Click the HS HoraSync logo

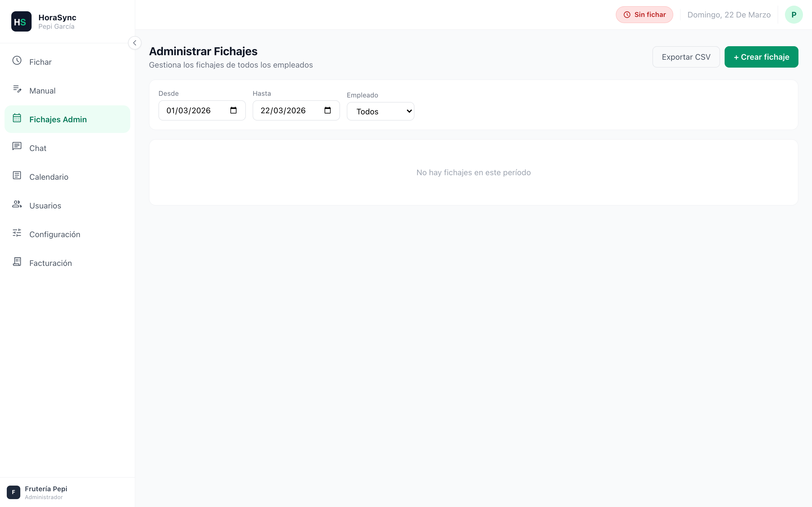[21, 21]
